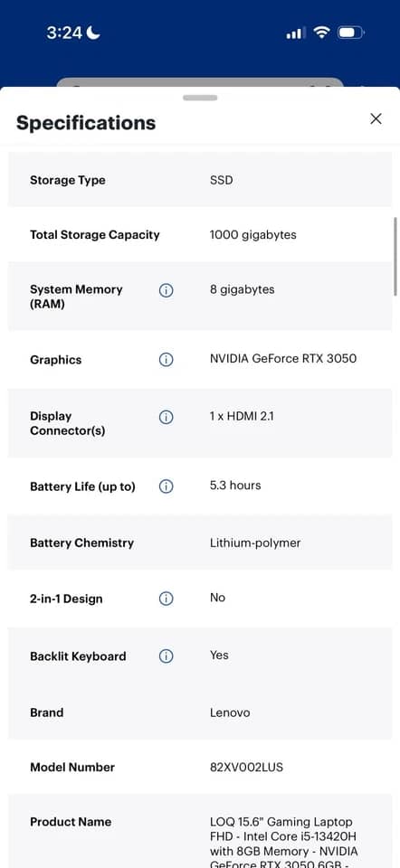Open Battery Life info icon
400x868 pixels.
[166, 486]
